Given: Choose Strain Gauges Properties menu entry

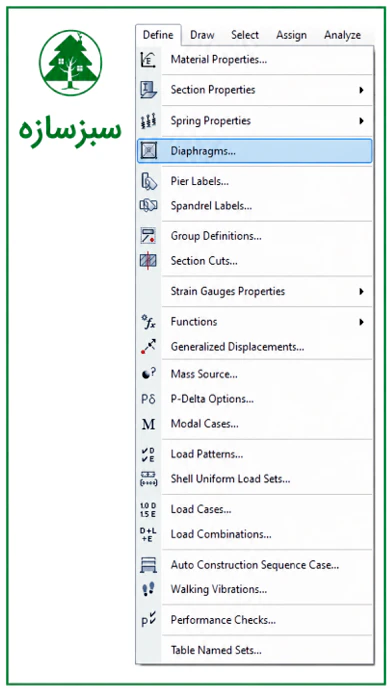Looking at the screenshot, I should click(255, 291).
